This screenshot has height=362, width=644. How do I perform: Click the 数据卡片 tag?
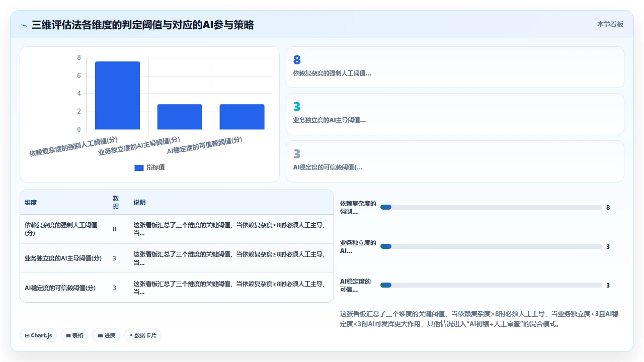point(143,335)
